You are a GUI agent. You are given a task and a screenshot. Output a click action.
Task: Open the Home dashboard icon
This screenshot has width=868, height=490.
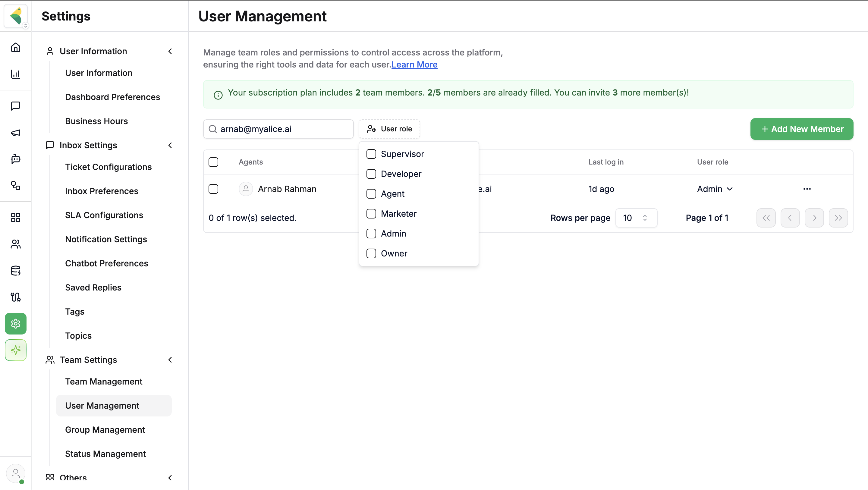coord(15,48)
